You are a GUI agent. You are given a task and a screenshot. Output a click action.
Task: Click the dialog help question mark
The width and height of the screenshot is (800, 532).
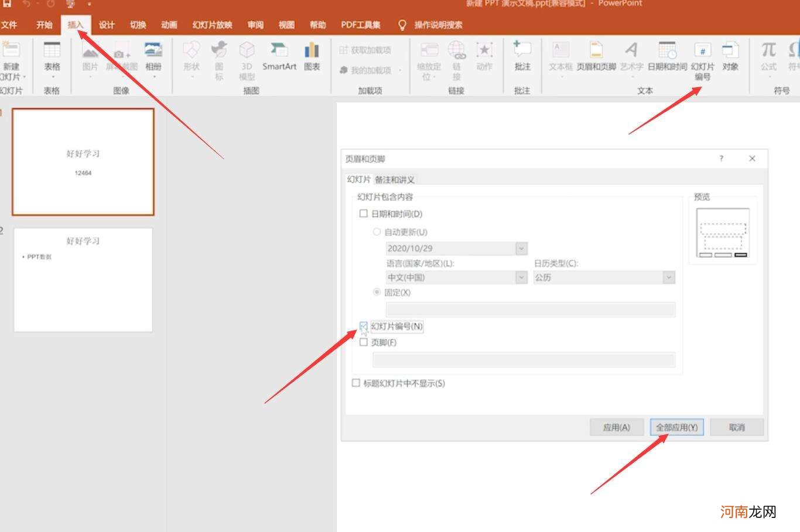[x=722, y=159]
